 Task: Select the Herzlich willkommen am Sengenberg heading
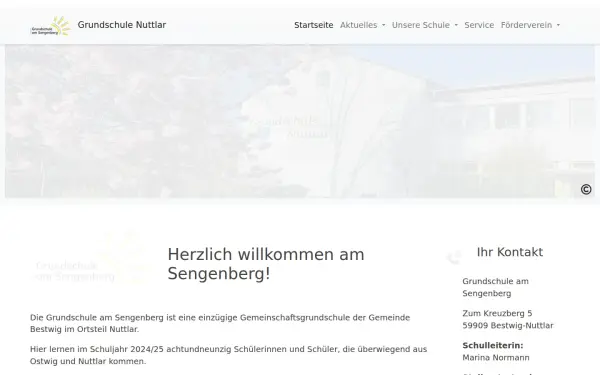pyautogui.click(x=266, y=264)
